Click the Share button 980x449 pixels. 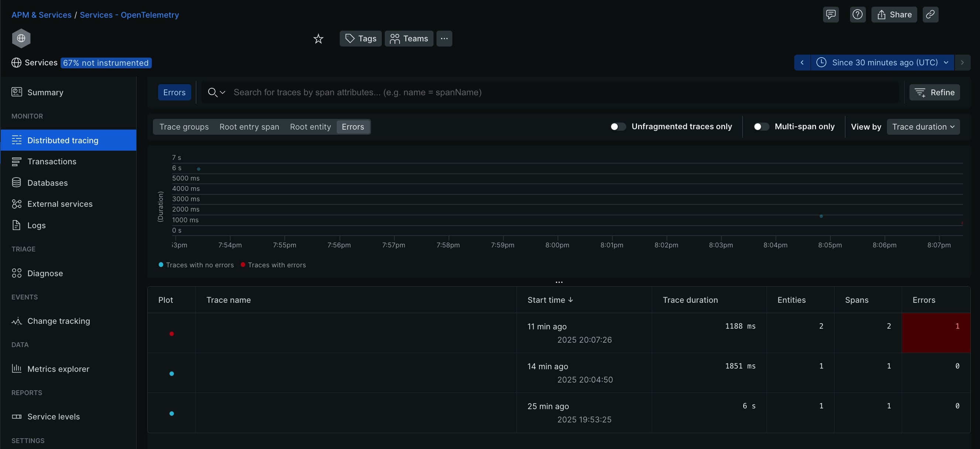(894, 14)
